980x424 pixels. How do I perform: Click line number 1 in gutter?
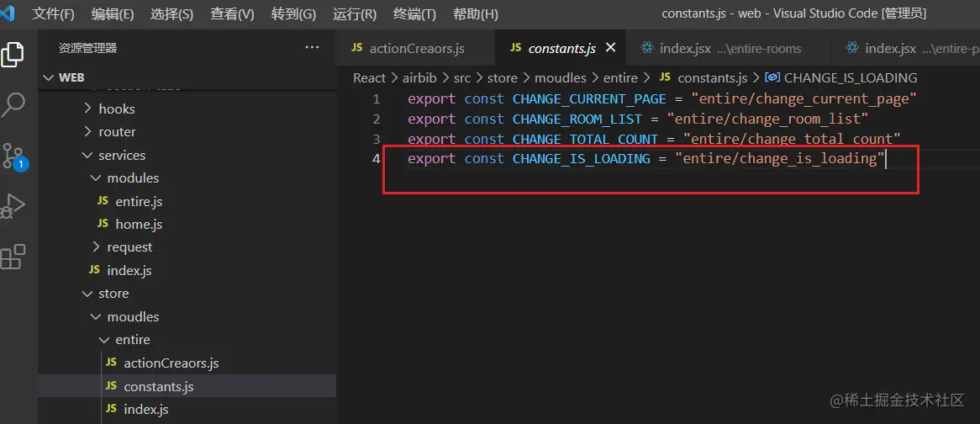[376, 98]
